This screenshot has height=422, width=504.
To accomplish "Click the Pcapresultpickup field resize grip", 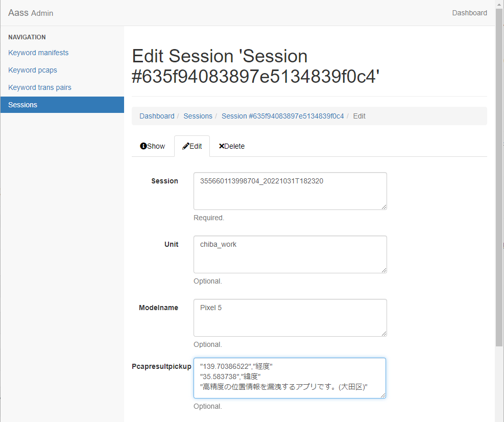I will [x=383, y=395].
